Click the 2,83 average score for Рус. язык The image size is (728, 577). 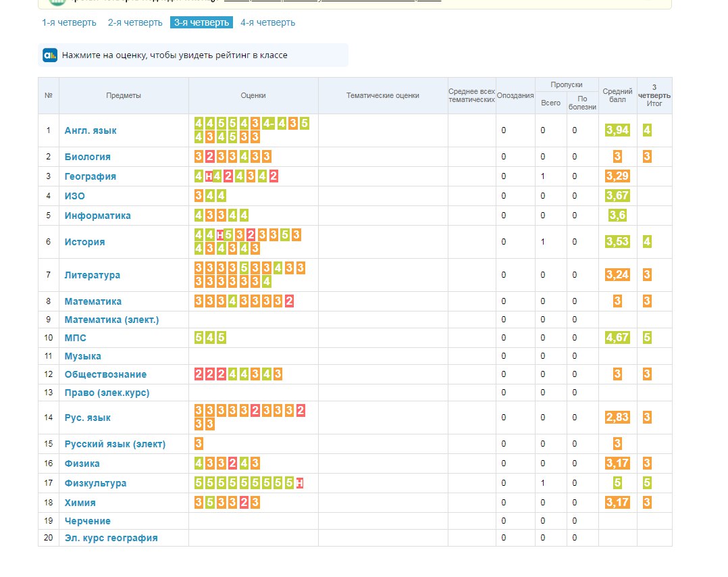click(617, 418)
